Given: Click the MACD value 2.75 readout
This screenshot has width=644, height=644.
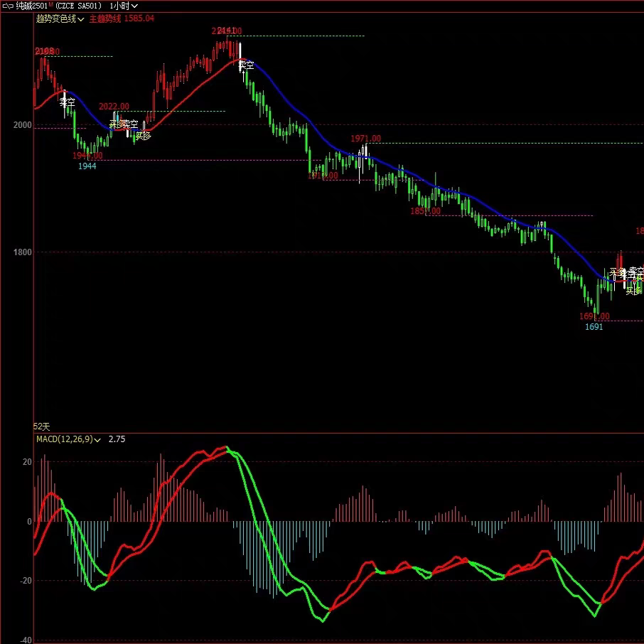Looking at the screenshot, I should tap(117, 439).
